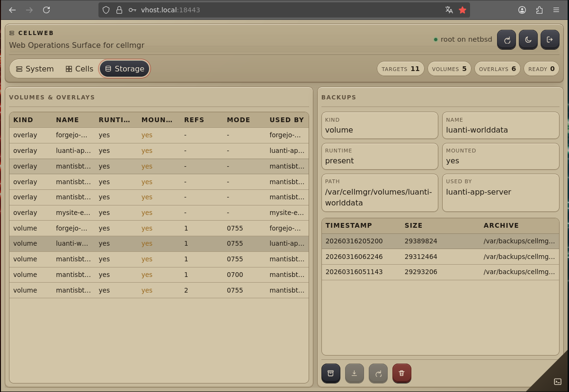This screenshot has height=392, width=569.
Task: Click the Targets 11 counter badge
Action: coord(400,69)
